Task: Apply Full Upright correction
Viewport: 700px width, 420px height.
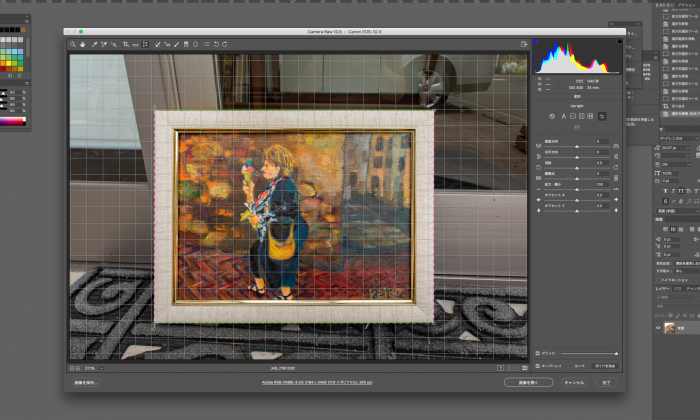Action: tap(590, 116)
